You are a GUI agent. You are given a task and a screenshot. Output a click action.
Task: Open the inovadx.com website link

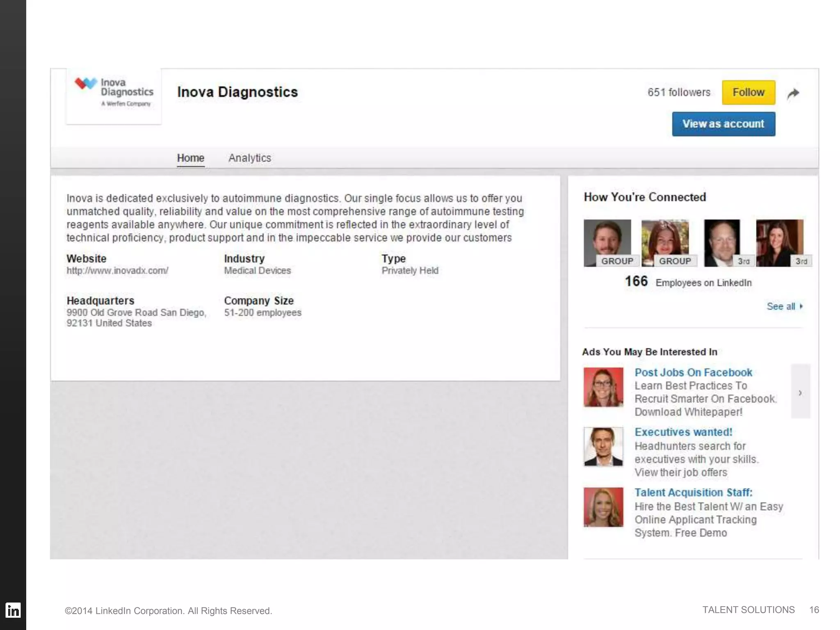click(117, 271)
